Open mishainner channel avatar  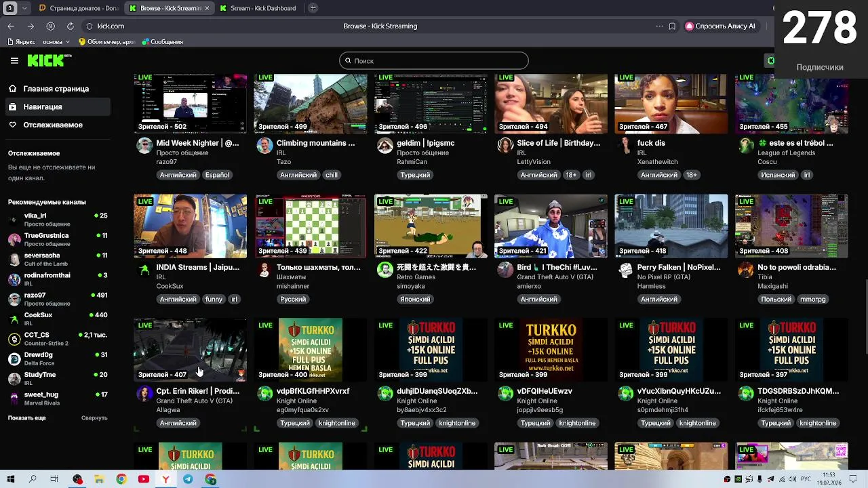(x=264, y=270)
